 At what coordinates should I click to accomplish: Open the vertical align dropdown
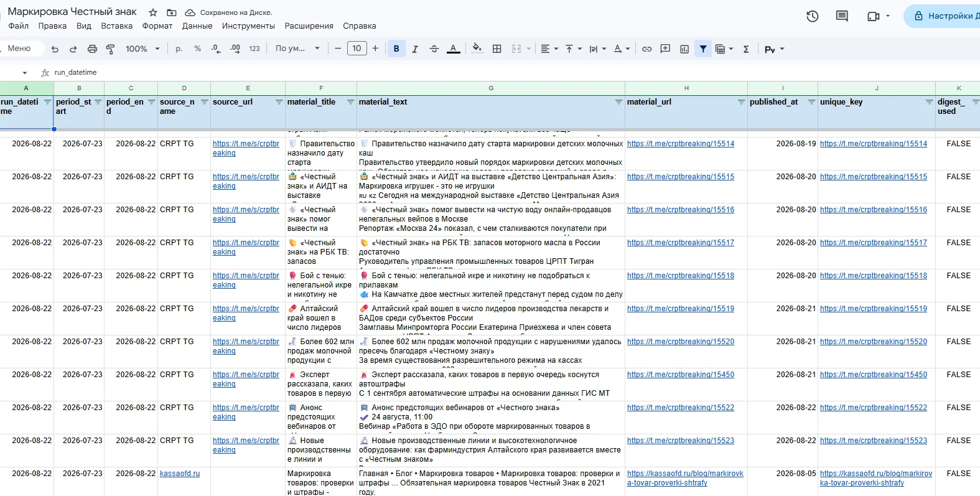[x=573, y=49]
